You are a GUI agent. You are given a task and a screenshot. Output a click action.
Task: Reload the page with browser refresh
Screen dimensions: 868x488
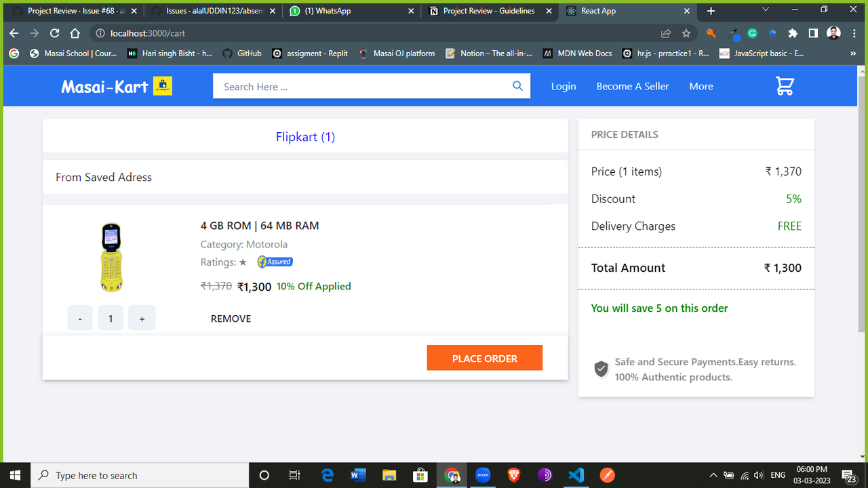click(x=55, y=33)
